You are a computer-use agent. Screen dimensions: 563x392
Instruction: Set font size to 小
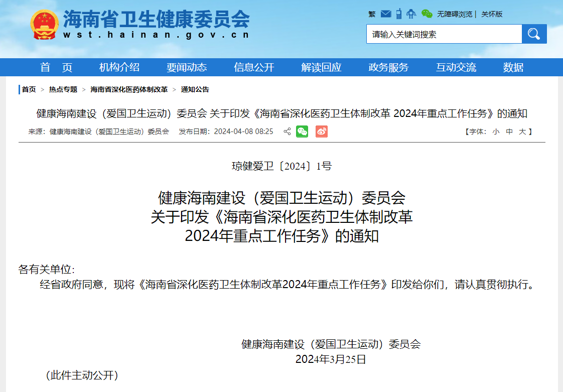point(496,132)
